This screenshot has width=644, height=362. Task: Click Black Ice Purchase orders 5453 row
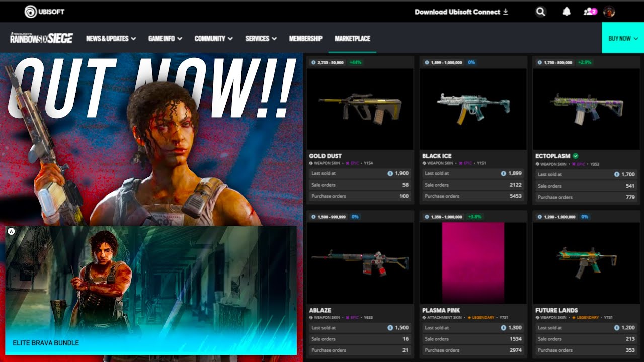click(473, 196)
